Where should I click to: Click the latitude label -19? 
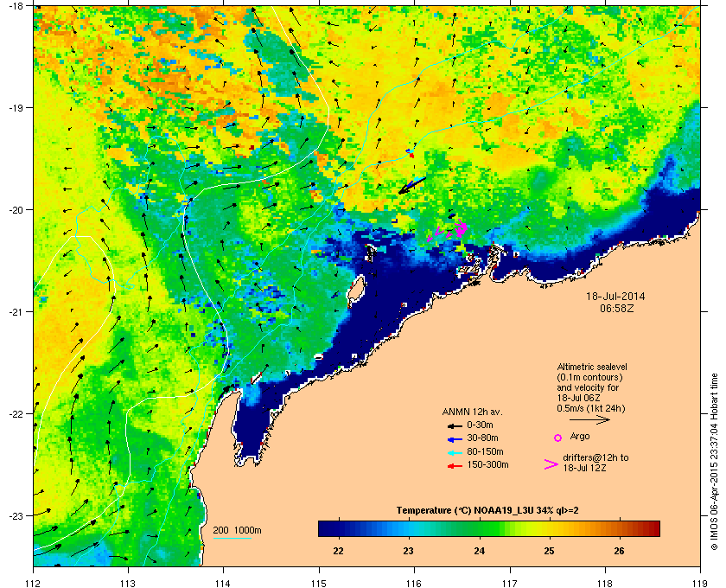pos(16,107)
